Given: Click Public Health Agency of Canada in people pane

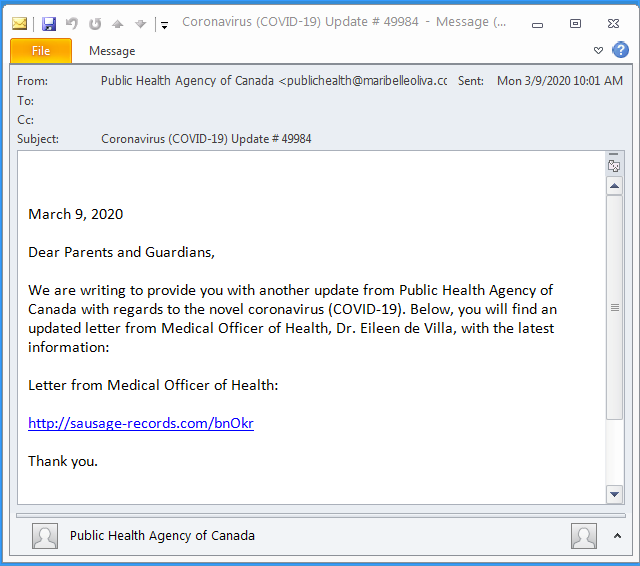Looking at the screenshot, I should pyautogui.click(x=162, y=535).
